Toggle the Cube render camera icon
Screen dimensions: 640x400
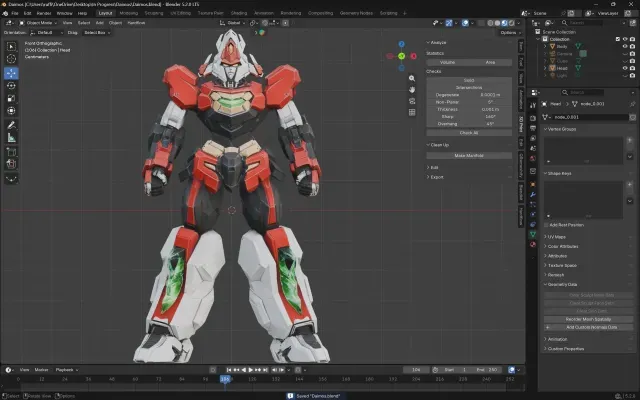(632, 61)
